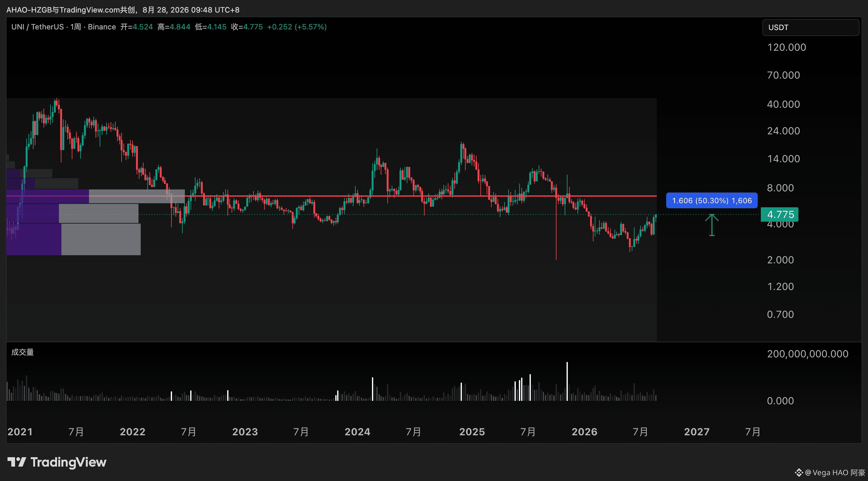Click the TradingView logo
This screenshot has width=868, height=481.
pyautogui.click(x=57, y=462)
